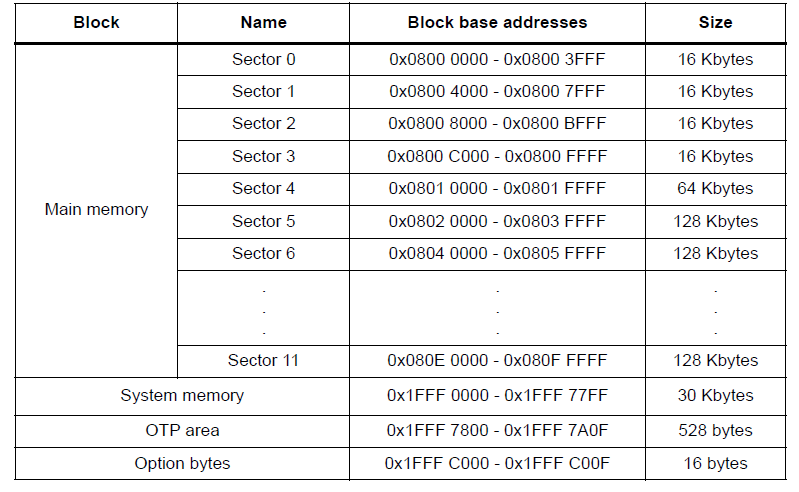Screen dimensions: 799x492
Task: Select address range 0x0804 0000 - 0x0805 FFFF
Action: pyautogui.click(x=497, y=253)
